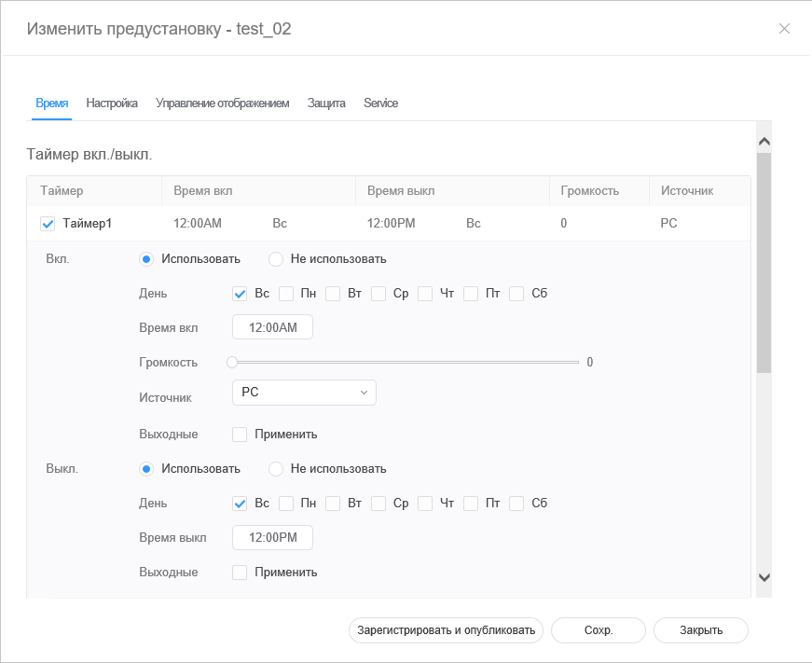
Task: Open the Время вкл time picker
Action: [272, 327]
